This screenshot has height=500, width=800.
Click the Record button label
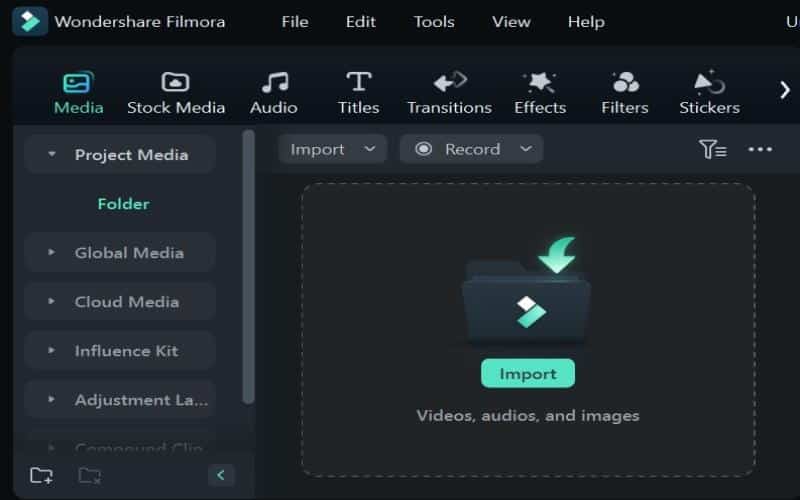point(472,149)
